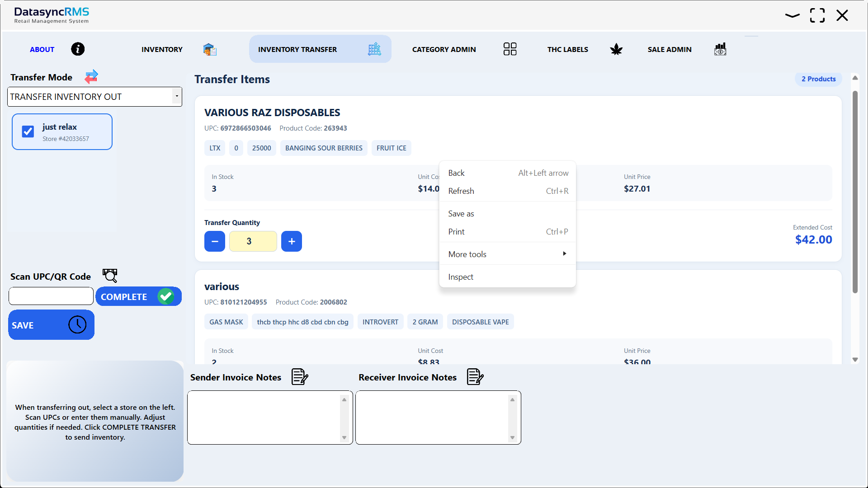868x488 pixels.
Task: Click the Sender Invoice Notes edit icon
Action: (300, 376)
